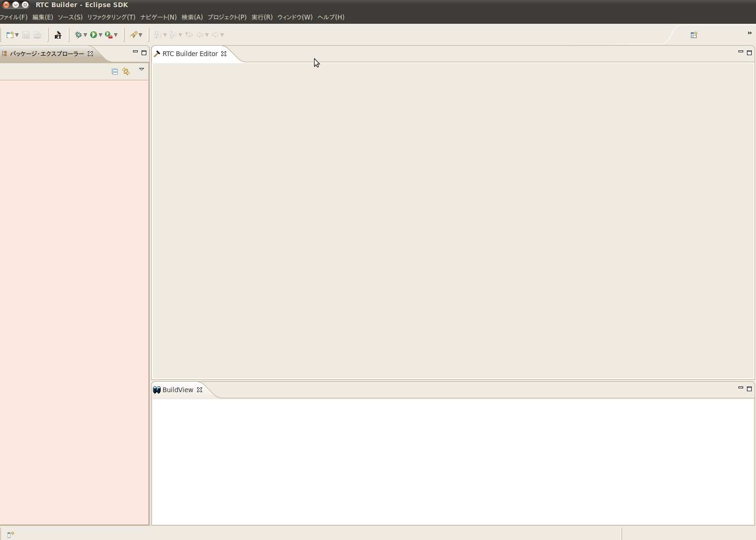Open the ウィンドウ(W) menu
The width and height of the screenshot is (756, 540).
[295, 17]
